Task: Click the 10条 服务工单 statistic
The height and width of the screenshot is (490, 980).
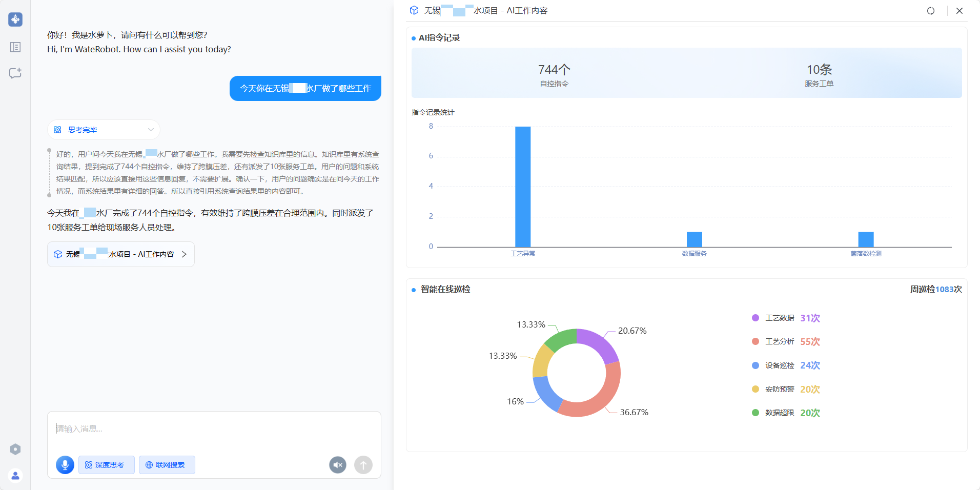Action: point(819,74)
